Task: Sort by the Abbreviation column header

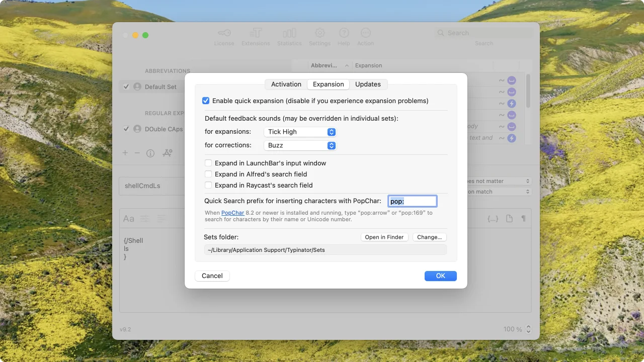Action: 330,65
